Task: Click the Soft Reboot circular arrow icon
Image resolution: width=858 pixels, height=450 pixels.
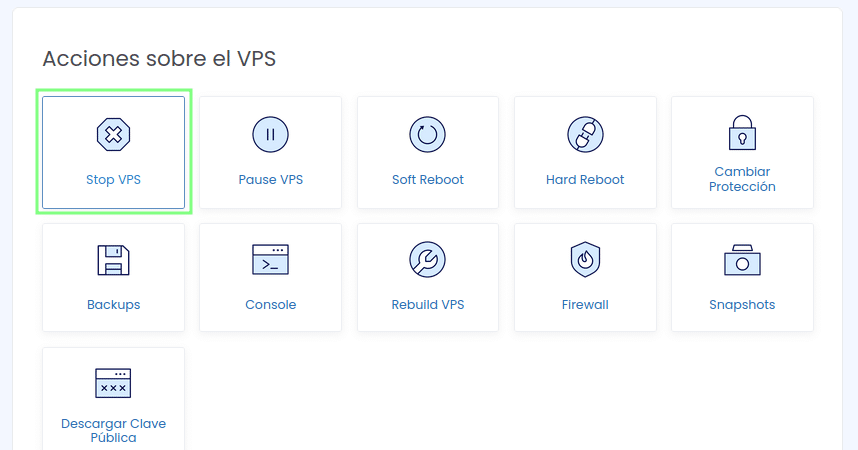Action: [x=427, y=134]
